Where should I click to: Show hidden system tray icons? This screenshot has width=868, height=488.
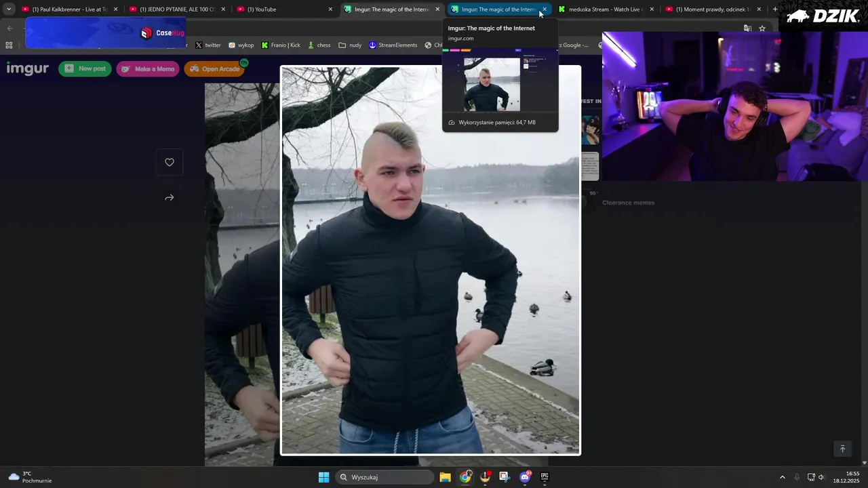pyautogui.click(x=782, y=477)
